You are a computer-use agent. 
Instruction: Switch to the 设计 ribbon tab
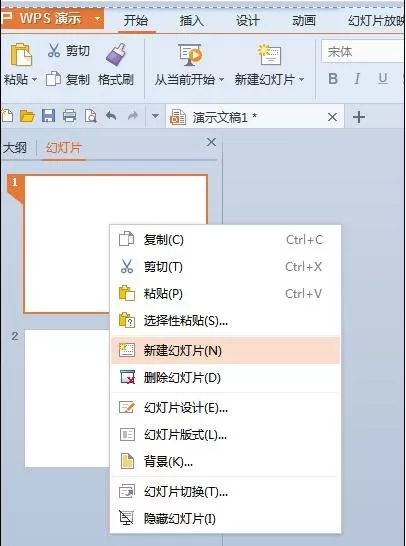point(248,21)
